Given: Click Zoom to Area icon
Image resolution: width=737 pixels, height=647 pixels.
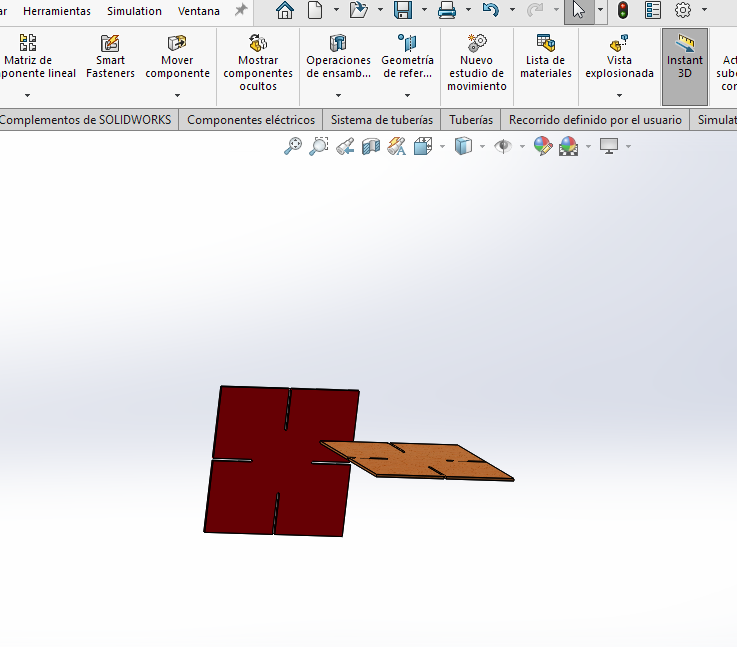Looking at the screenshot, I should click(x=319, y=146).
